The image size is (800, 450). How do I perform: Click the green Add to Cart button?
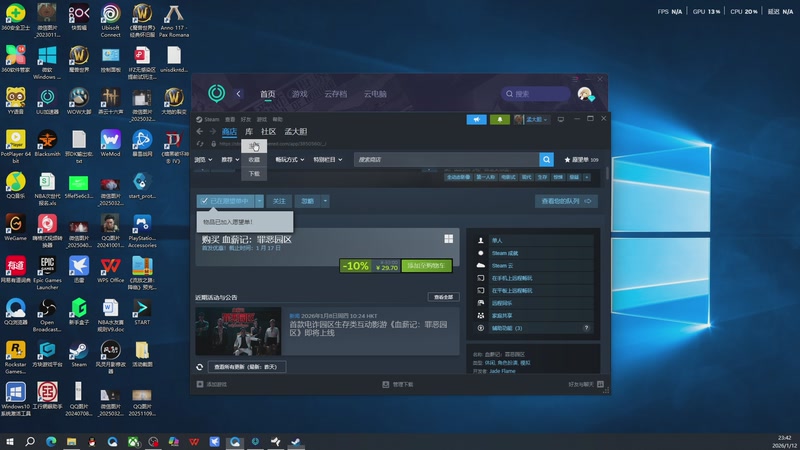click(x=426, y=266)
